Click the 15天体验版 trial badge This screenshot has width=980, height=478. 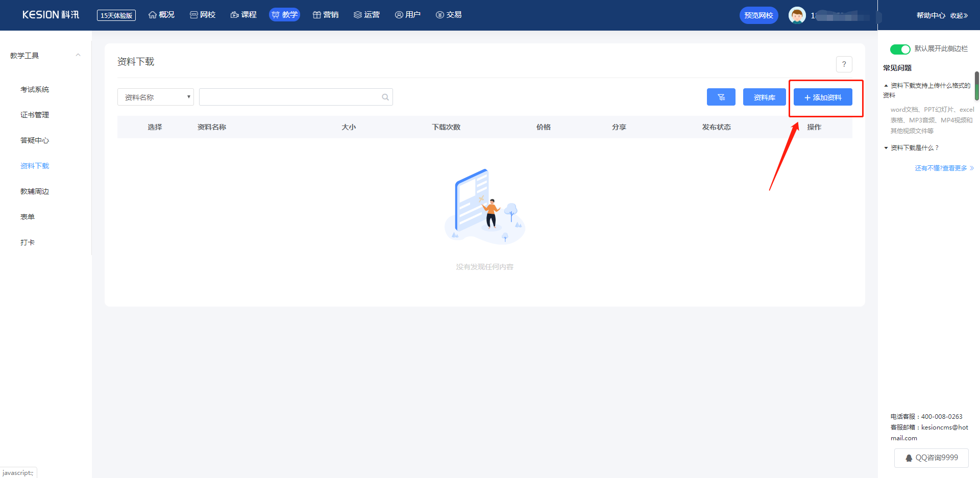(116, 15)
